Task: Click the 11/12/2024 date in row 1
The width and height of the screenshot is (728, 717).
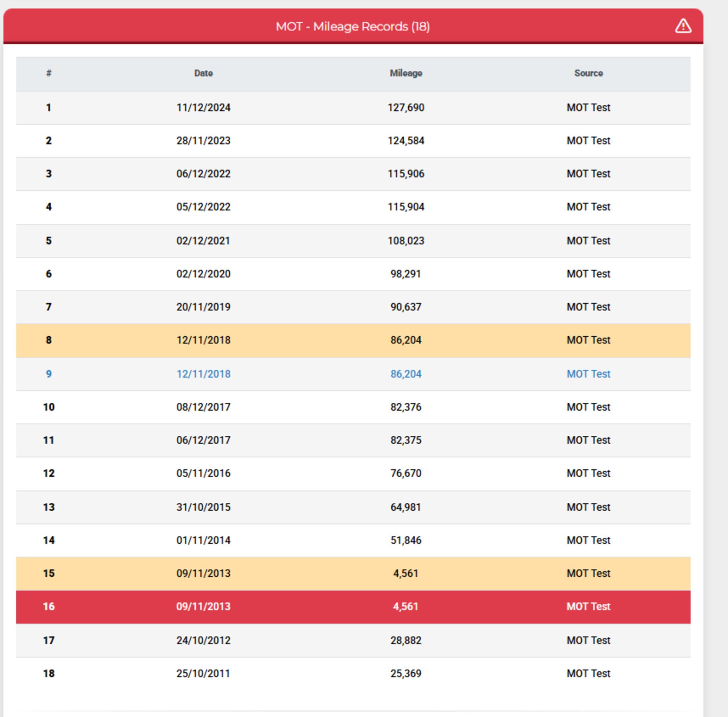Action: (x=203, y=108)
